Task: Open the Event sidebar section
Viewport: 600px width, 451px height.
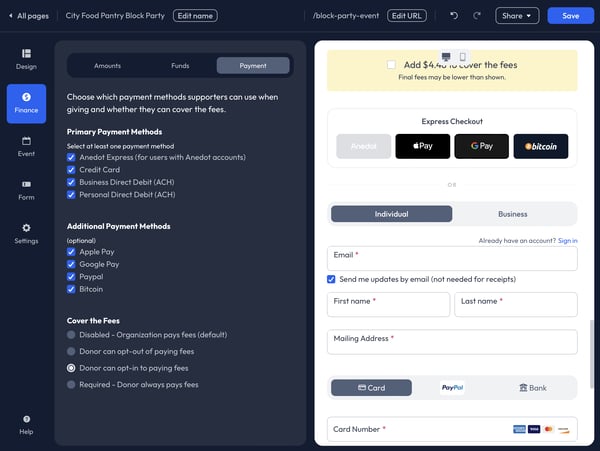Action: [26, 147]
